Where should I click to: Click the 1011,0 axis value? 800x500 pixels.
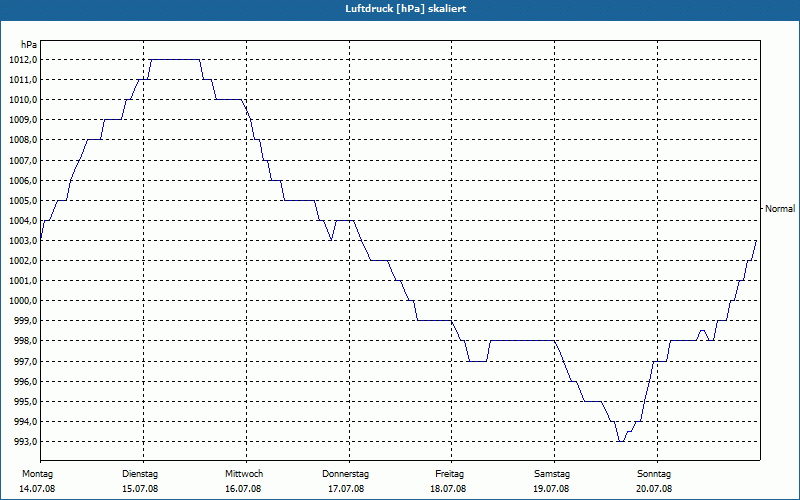click(23, 80)
